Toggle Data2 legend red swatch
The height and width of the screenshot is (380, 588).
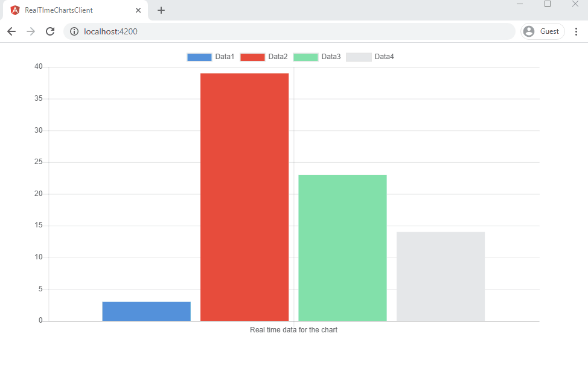coord(252,57)
